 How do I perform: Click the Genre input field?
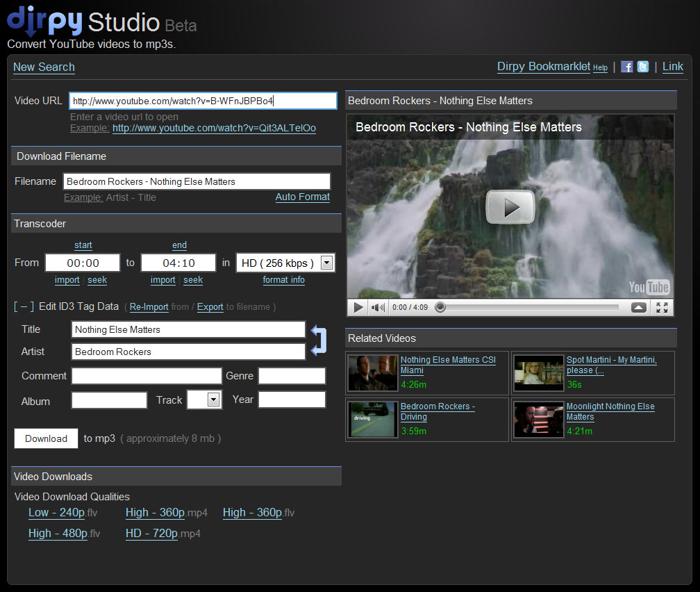point(292,376)
